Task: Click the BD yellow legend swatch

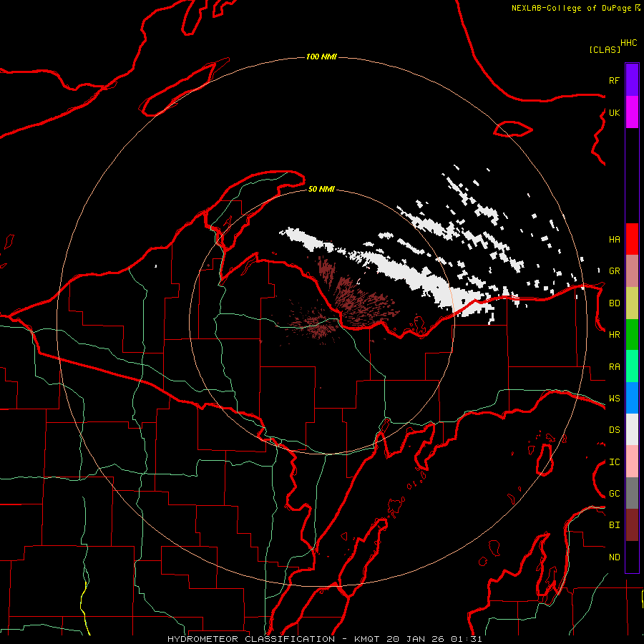Action: (x=632, y=303)
